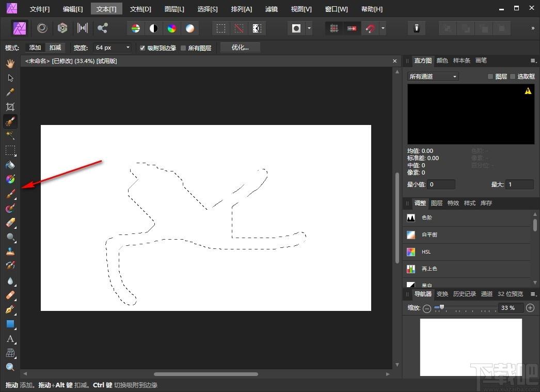Viewport: 540px width, 392px height.
Task: Select the Flood Select magic wand tool
Action: point(10,135)
